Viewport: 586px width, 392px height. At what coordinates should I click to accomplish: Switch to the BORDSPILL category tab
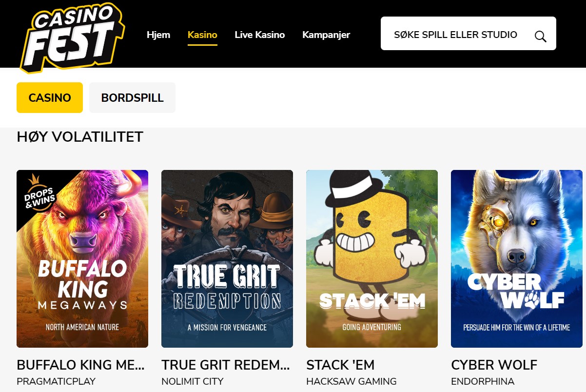click(x=132, y=97)
